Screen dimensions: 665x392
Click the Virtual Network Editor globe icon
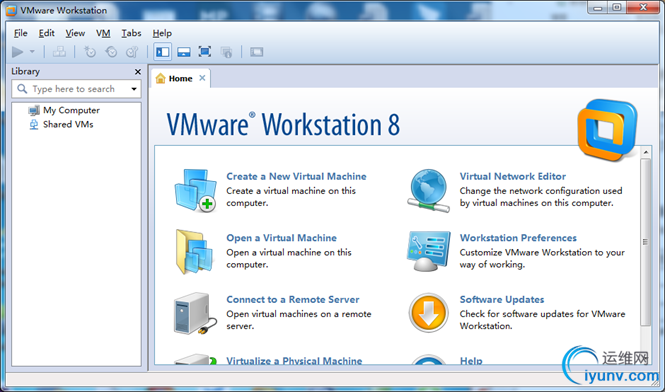pyautogui.click(x=428, y=190)
